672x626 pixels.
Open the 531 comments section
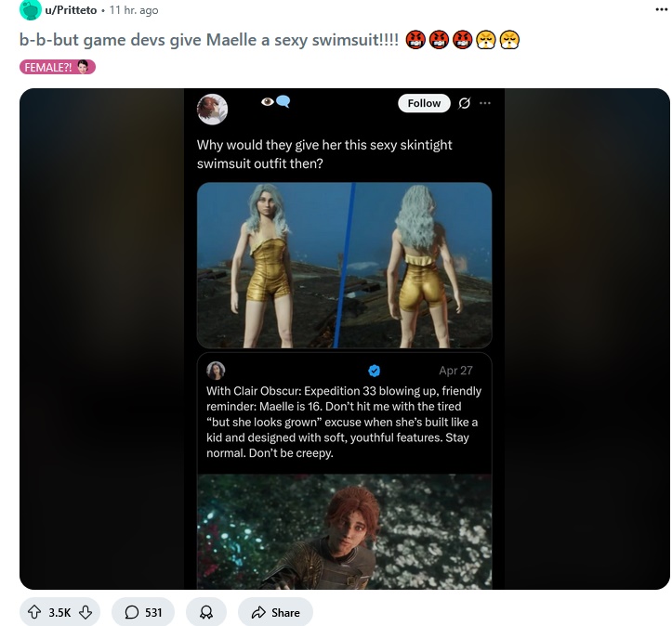(x=143, y=612)
